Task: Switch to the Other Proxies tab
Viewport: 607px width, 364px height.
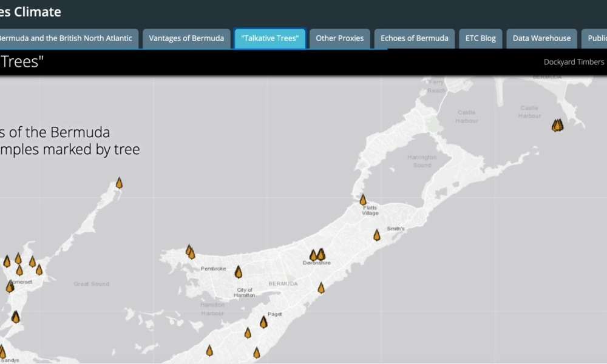Action: coord(339,38)
